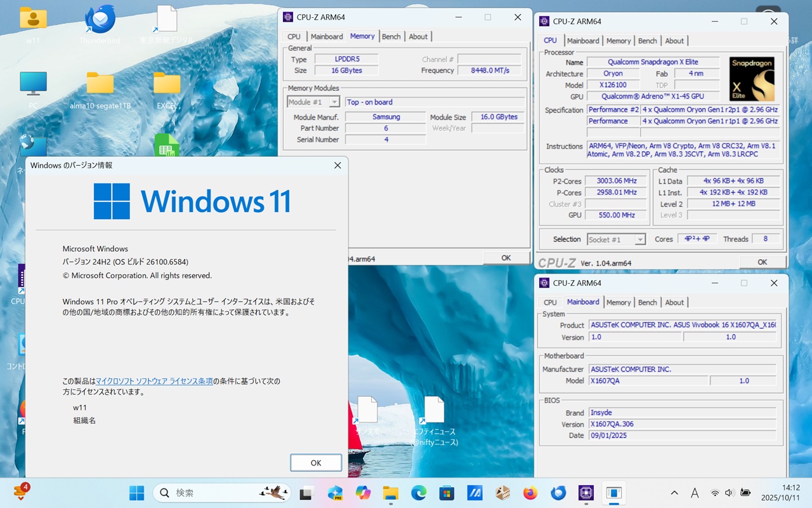The width and height of the screenshot is (812, 508).
Task: Launch Microsoft Edge from the taskbar
Action: pos(419,493)
